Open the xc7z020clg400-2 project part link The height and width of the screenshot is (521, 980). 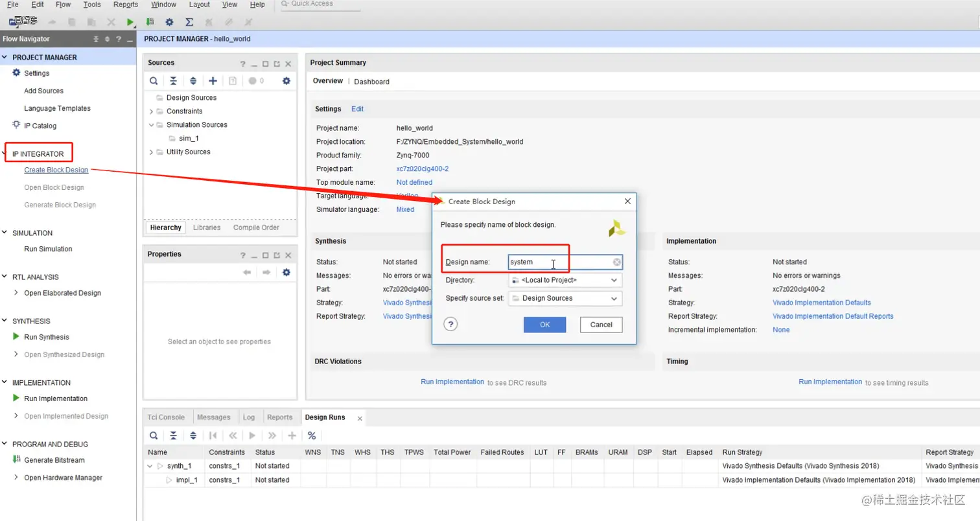click(423, 168)
